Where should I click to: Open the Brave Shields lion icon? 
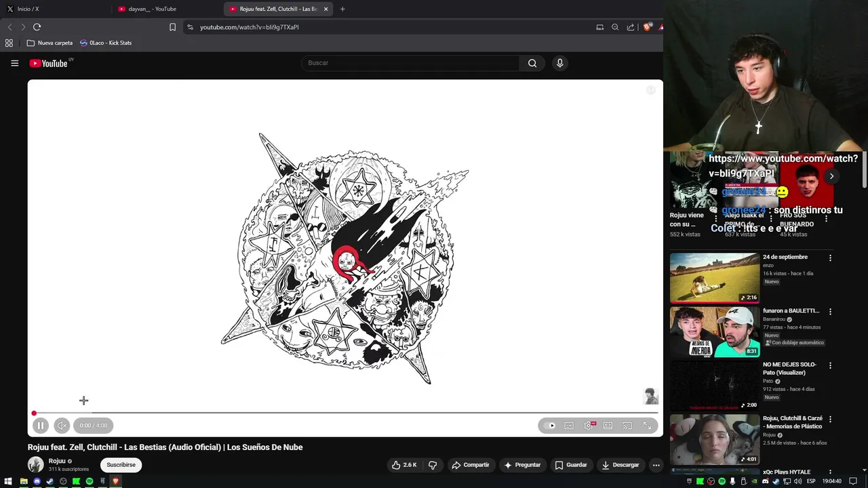(647, 27)
